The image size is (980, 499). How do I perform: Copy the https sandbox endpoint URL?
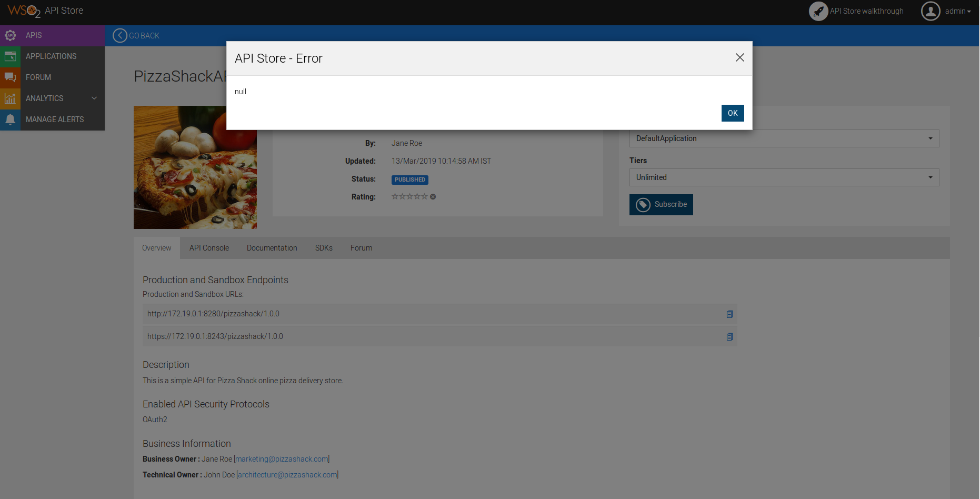[x=729, y=336]
